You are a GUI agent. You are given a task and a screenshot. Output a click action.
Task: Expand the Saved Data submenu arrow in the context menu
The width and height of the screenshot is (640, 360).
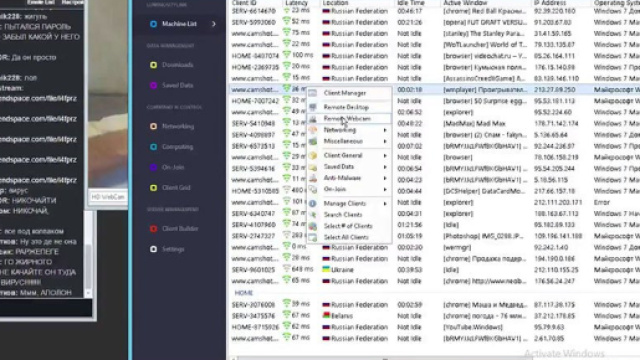point(385,167)
